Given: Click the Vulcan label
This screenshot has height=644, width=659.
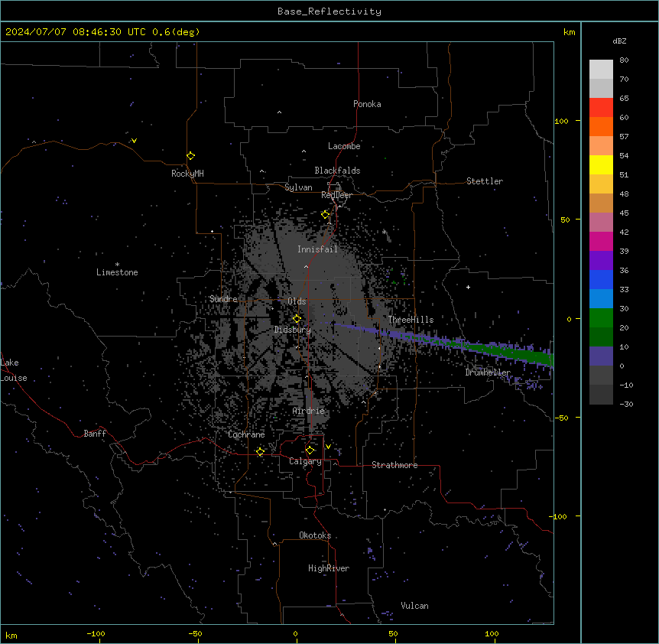Looking at the screenshot, I should coord(414,606).
